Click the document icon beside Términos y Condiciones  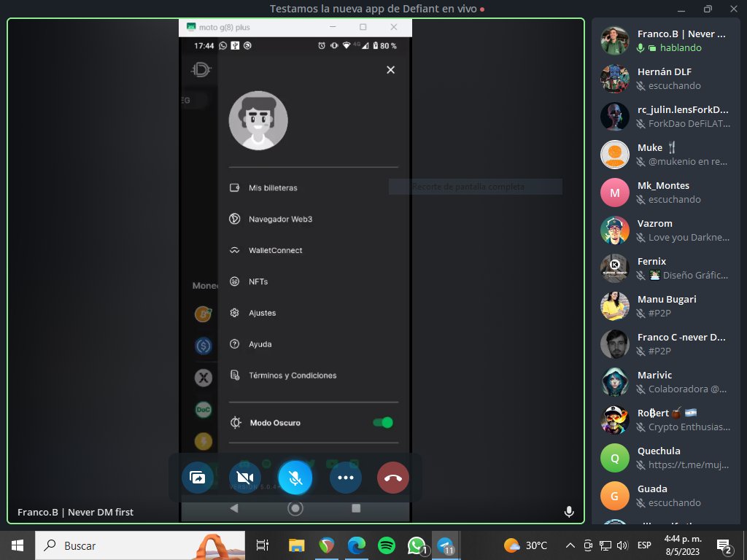[x=234, y=376]
